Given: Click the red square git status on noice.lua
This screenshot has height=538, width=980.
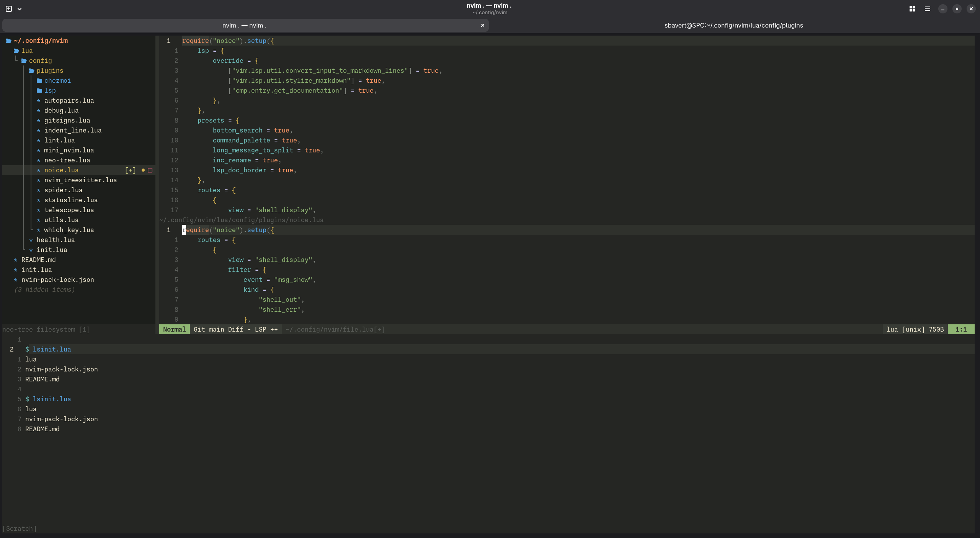Looking at the screenshot, I should 150,170.
